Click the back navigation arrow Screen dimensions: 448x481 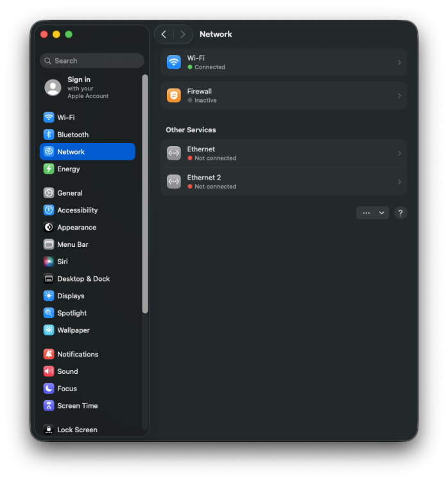164,35
